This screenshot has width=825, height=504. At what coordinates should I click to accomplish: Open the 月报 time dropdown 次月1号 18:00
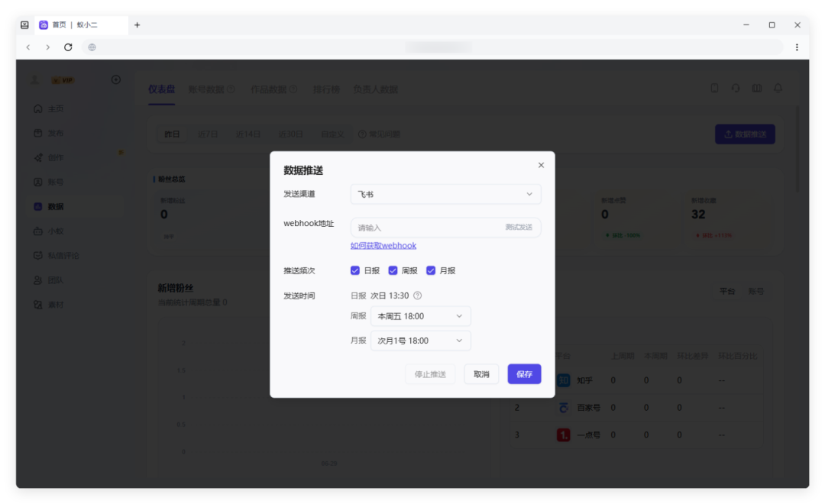tap(420, 341)
